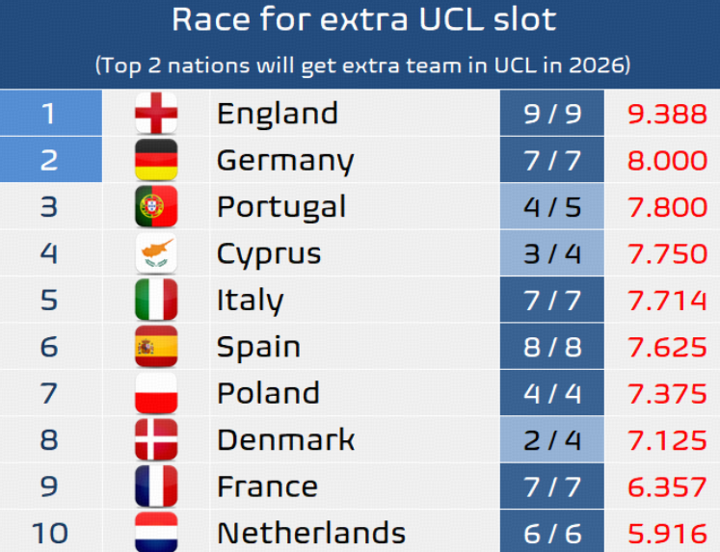Click the France flag icon
The height and width of the screenshot is (552, 720).
tap(156, 487)
